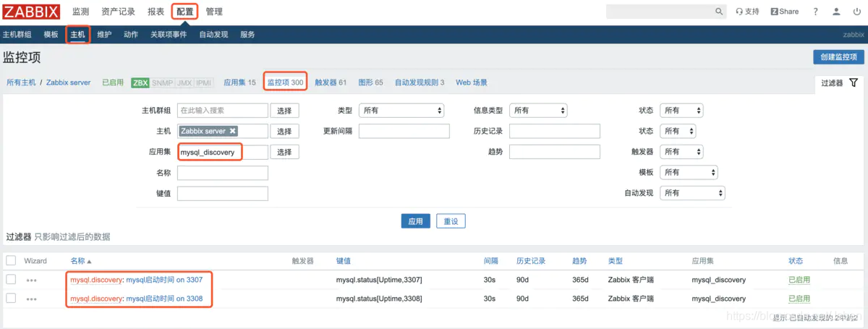Open 图形 65 tab link
The image size is (868, 329).
click(370, 82)
